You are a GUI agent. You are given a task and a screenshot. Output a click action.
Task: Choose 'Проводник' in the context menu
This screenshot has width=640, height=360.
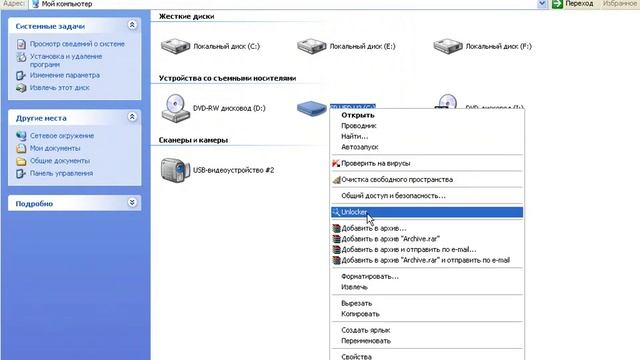pyautogui.click(x=427, y=126)
